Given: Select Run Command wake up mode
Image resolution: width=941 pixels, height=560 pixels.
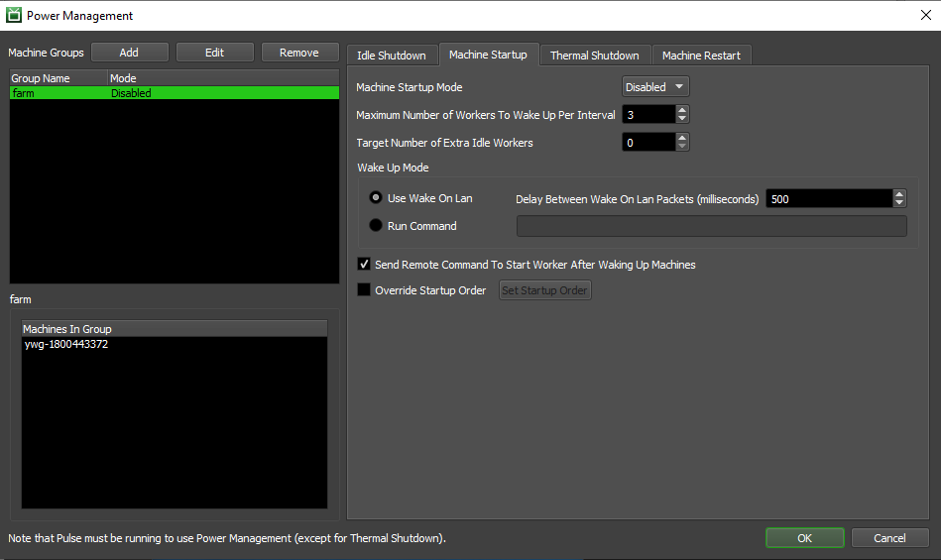Looking at the screenshot, I should click(x=376, y=226).
